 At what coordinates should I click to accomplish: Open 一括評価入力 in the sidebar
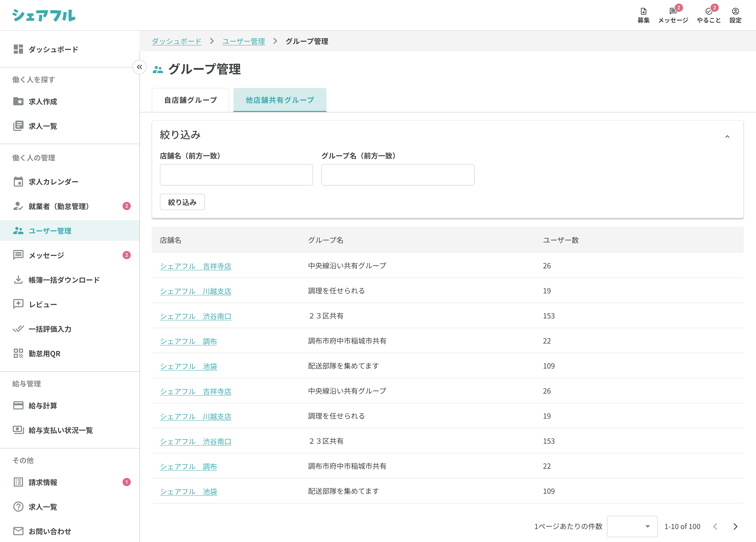click(x=70, y=329)
